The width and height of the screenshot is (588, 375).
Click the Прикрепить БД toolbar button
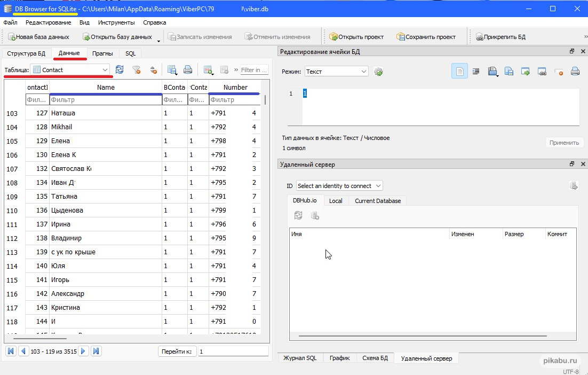[x=500, y=37]
